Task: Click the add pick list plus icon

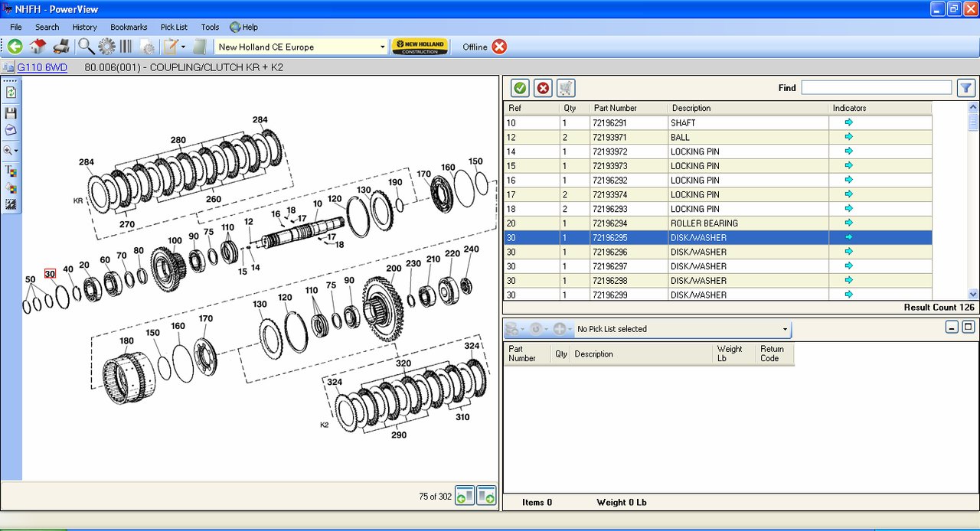Action: click(560, 329)
